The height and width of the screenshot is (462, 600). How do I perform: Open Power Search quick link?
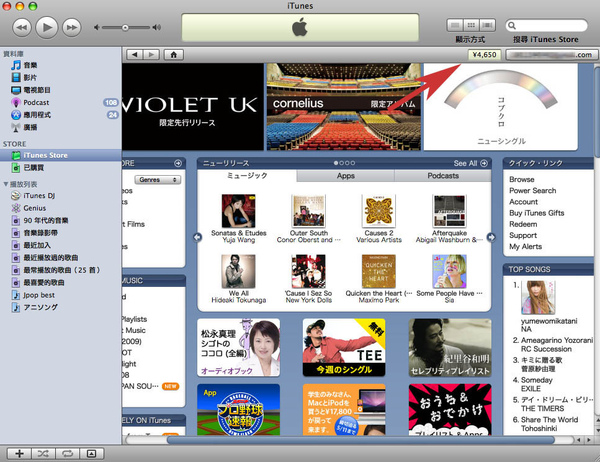pyautogui.click(x=533, y=190)
